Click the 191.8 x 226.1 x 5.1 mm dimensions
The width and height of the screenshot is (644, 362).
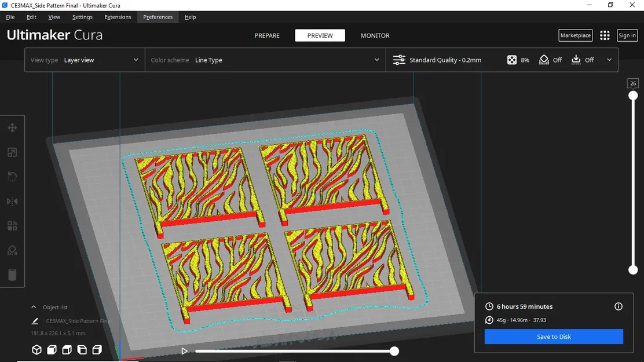(58, 333)
